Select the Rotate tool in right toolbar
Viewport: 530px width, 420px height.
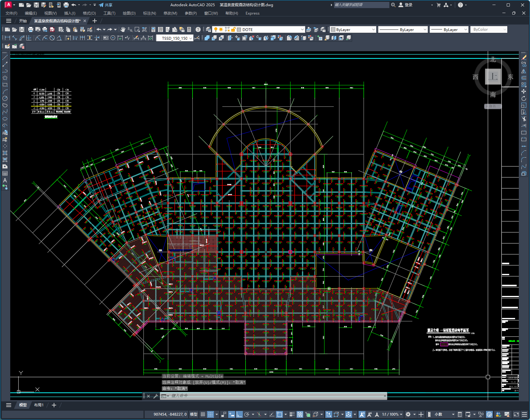coord(524,98)
